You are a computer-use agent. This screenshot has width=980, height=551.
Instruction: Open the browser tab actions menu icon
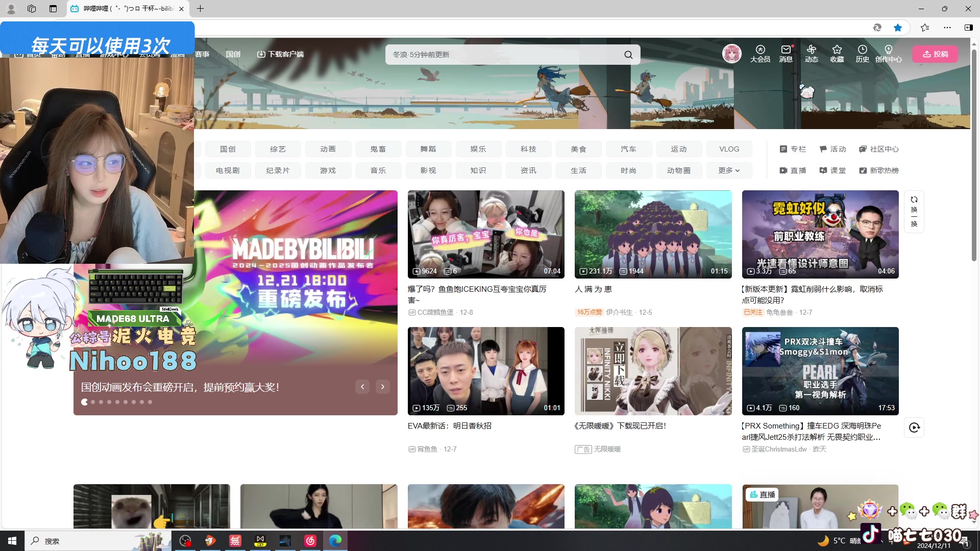click(x=53, y=9)
